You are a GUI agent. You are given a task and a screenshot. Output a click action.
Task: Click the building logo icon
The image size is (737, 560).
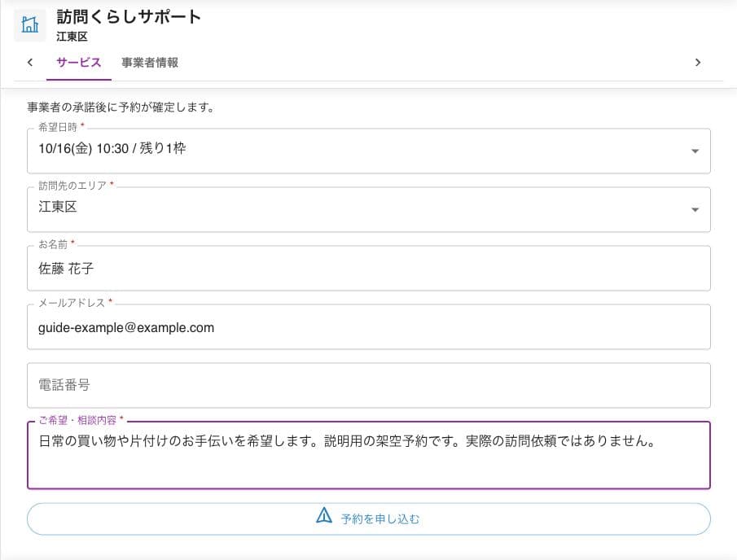(x=29, y=25)
